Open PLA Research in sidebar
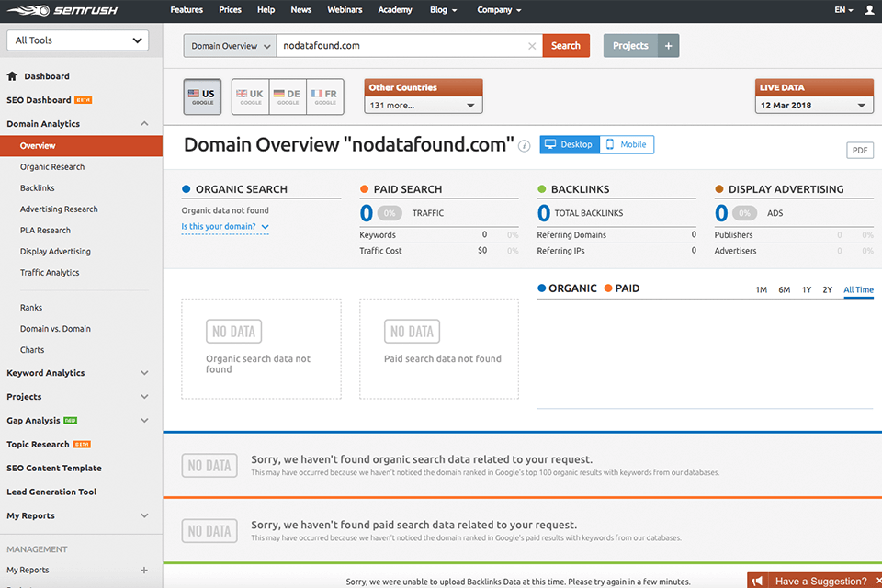Viewport: 882px width, 588px height. coord(45,230)
